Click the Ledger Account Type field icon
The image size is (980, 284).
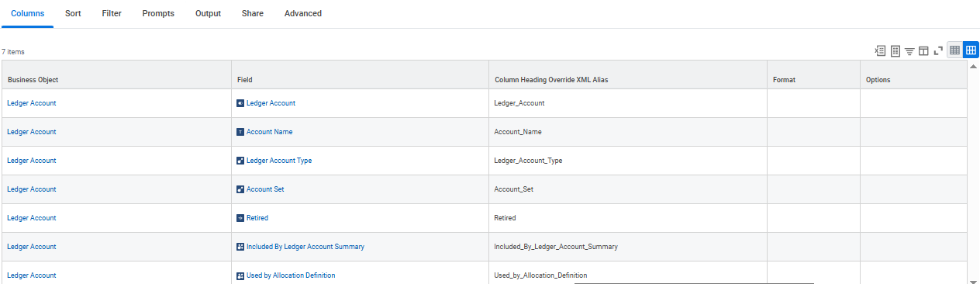click(x=240, y=161)
